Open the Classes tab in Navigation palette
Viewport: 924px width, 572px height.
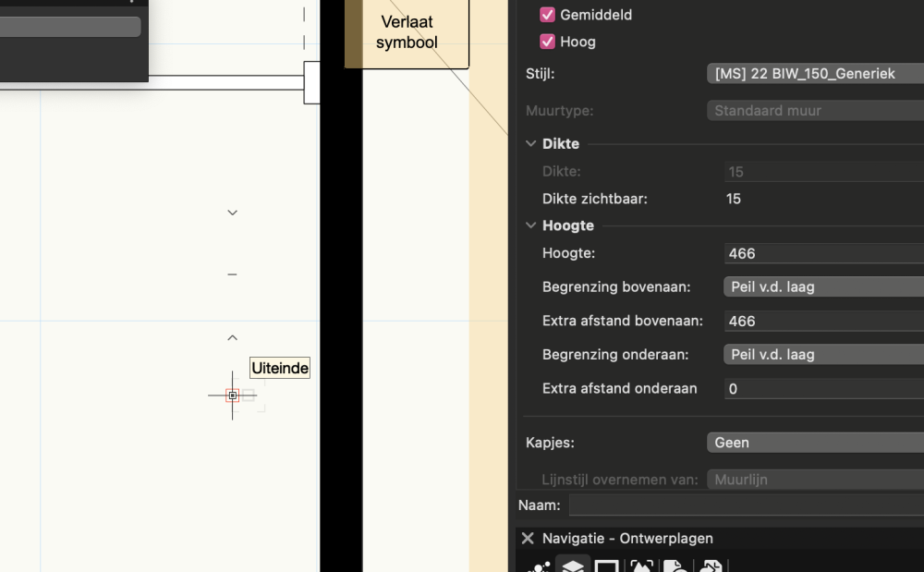(540, 566)
